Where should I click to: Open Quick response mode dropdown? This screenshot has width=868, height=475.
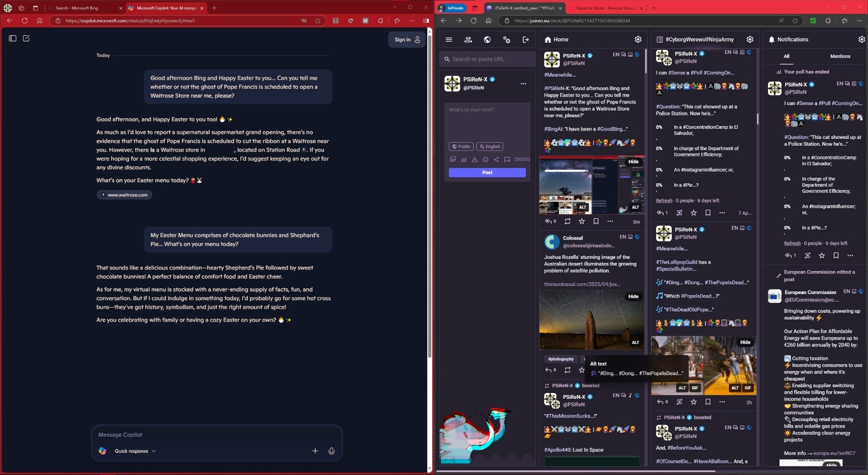click(135, 451)
